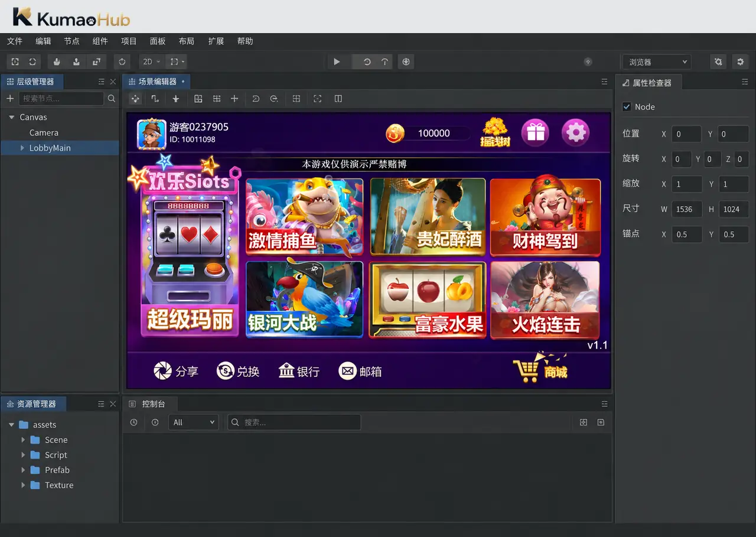756x537 pixels.
Task: Open the 组件 menu
Action: pos(100,41)
